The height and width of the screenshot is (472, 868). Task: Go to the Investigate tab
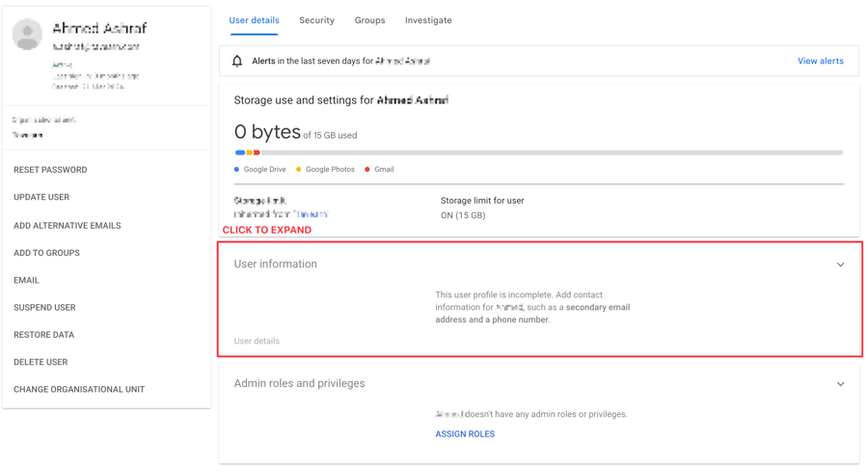pyautogui.click(x=428, y=20)
